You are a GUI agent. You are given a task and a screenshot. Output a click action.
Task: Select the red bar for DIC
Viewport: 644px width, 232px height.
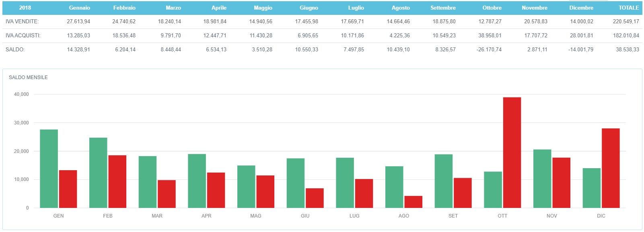tap(610, 168)
